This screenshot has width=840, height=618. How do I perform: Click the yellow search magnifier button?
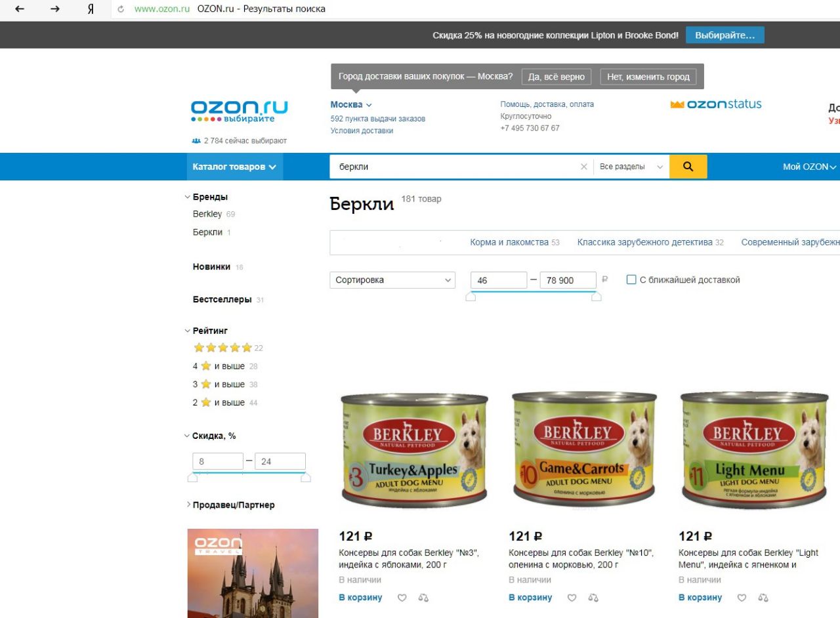[688, 167]
